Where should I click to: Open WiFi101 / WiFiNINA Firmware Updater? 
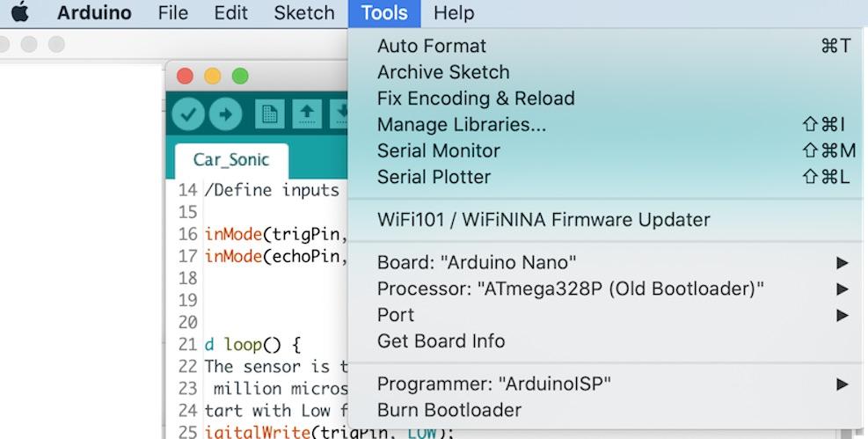click(x=606, y=220)
